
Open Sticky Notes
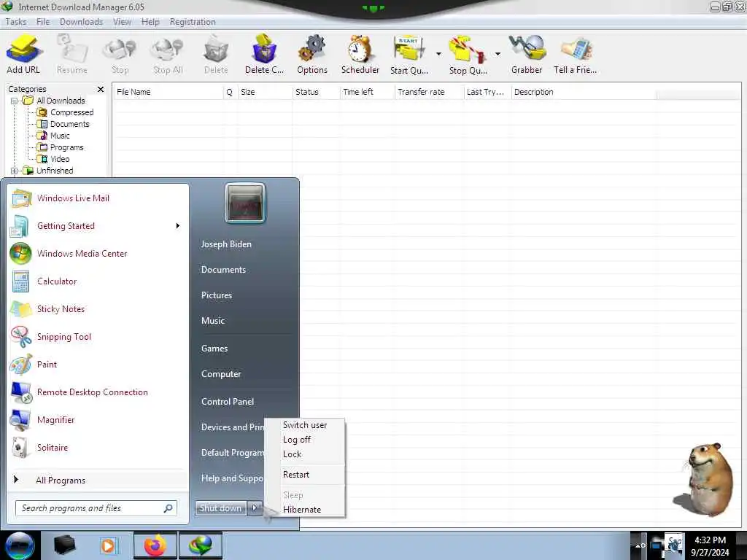(x=98, y=309)
